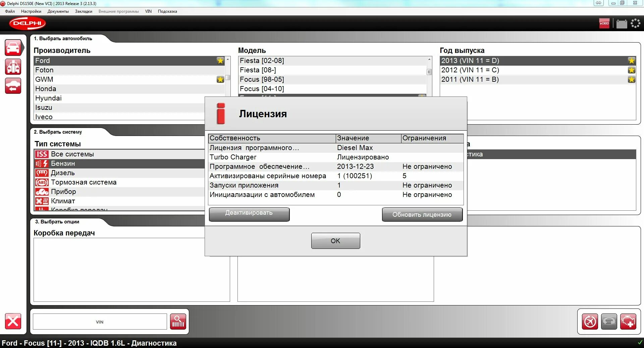Open the Закладки menu
The height and width of the screenshot is (348, 644).
[84, 11]
